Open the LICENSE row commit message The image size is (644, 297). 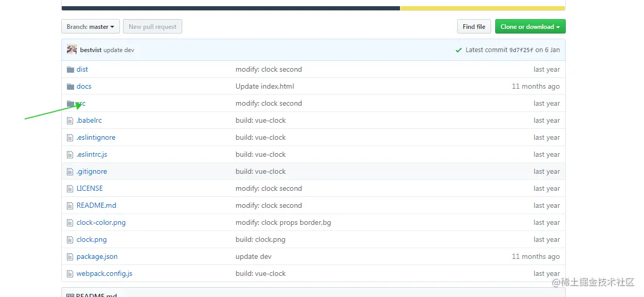(x=269, y=189)
